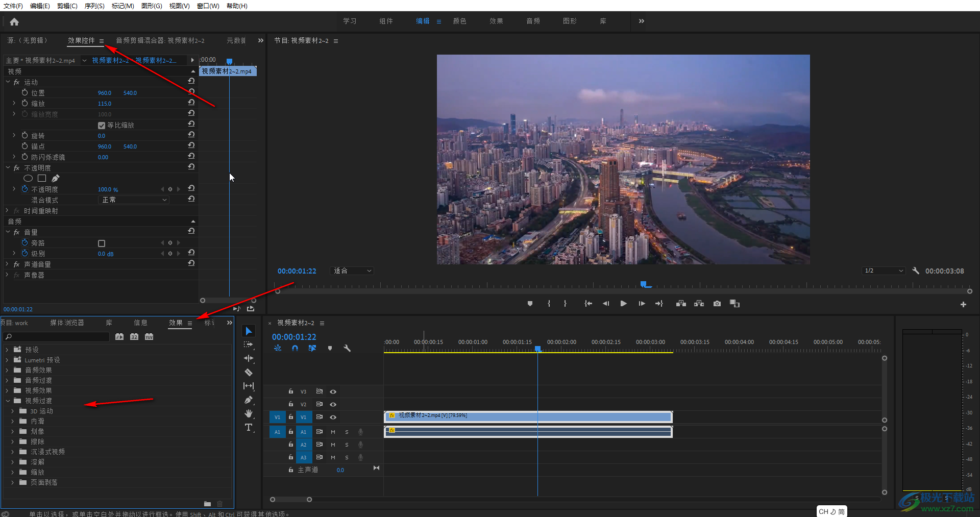
Task: Open the 序列(S) menu
Action: pos(94,6)
